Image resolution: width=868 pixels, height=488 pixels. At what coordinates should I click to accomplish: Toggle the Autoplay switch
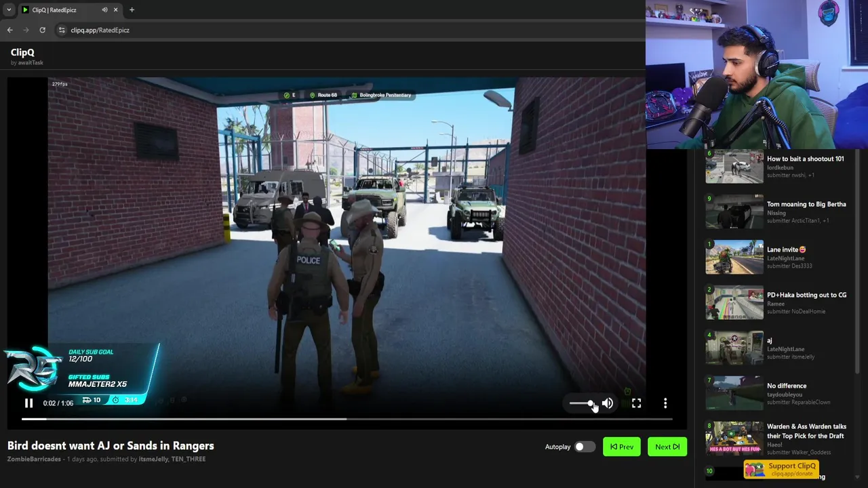[x=584, y=447]
